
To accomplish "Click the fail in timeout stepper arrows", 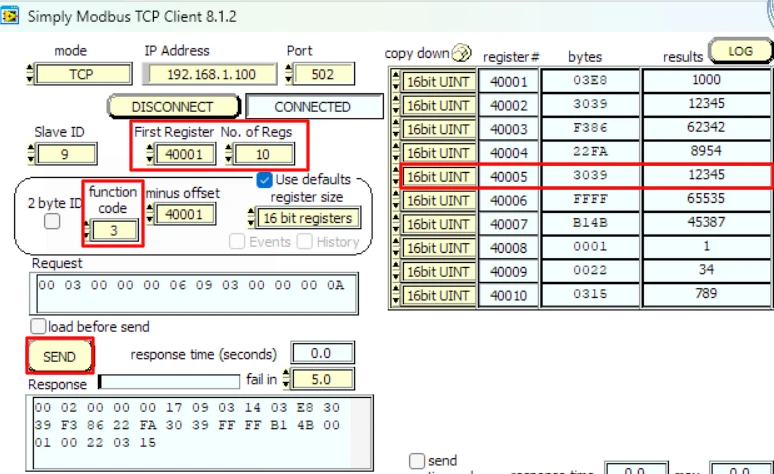I will point(286,379).
